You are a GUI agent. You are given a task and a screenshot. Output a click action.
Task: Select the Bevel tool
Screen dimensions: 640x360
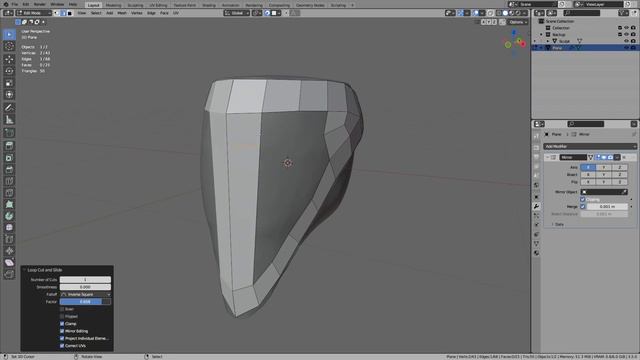(x=9, y=170)
